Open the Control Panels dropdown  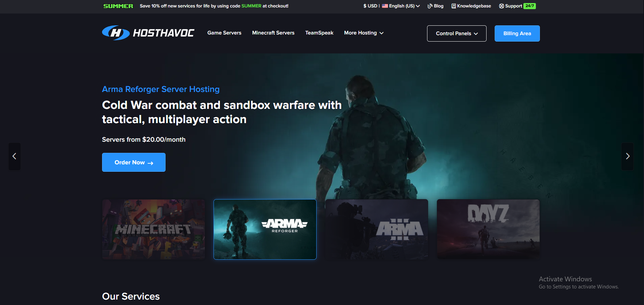click(x=457, y=33)
